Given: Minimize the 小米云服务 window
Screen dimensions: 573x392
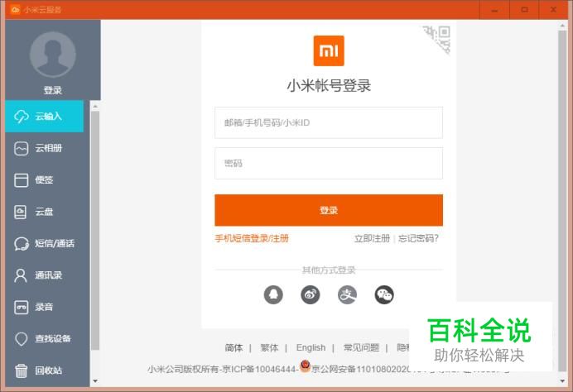Looking at the screenshot, I should [x=494, y=10].
